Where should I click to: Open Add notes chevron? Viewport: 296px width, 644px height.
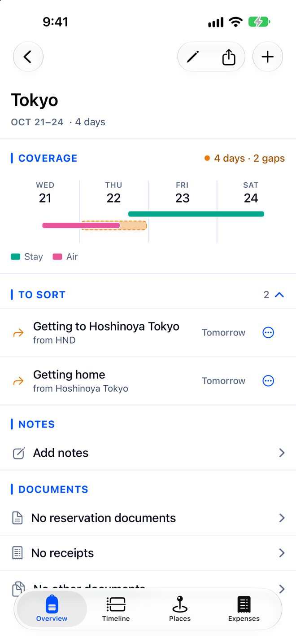[282, 453]
